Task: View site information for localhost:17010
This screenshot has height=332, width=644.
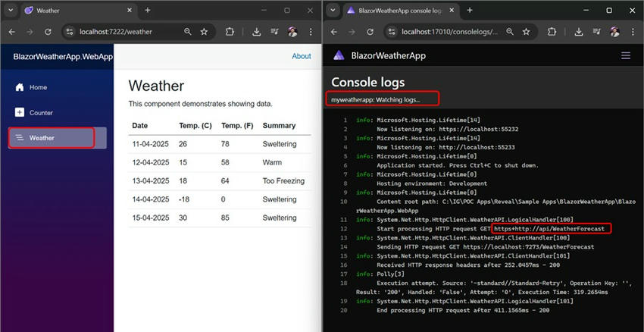Action: click(x=392, y=32)
